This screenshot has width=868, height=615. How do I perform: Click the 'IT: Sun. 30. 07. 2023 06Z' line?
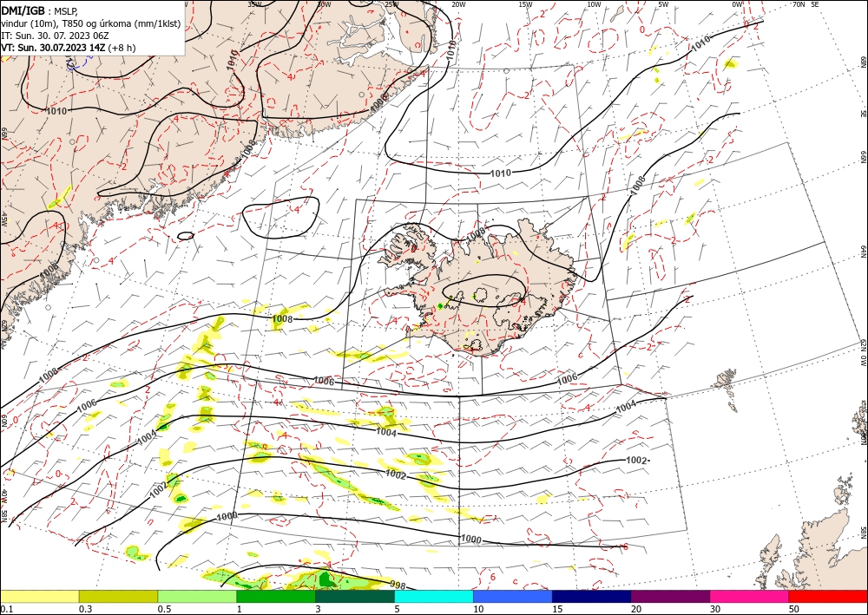coord(55,36)
